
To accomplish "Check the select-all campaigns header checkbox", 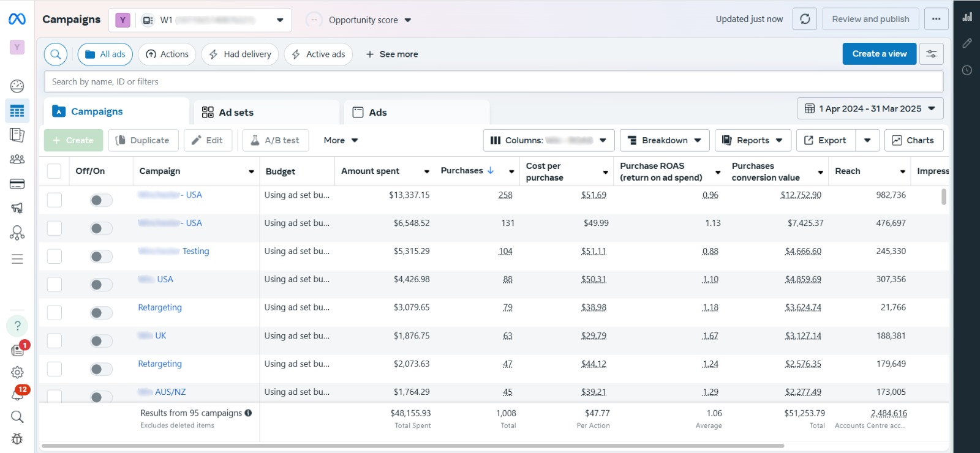I will 55,171.
